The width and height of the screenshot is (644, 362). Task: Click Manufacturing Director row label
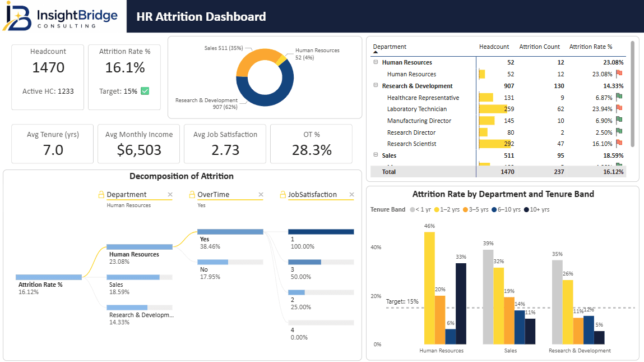(419, 121)
